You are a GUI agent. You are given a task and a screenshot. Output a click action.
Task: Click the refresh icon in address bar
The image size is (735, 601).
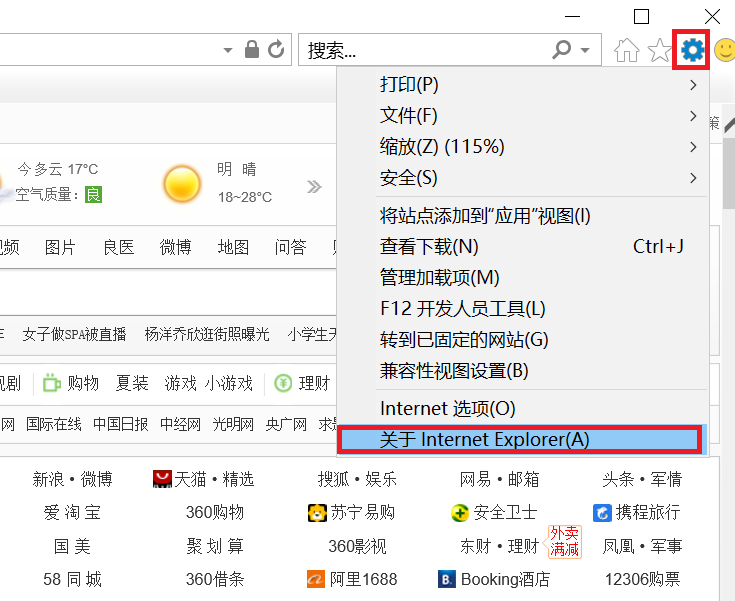coord(276,49)
